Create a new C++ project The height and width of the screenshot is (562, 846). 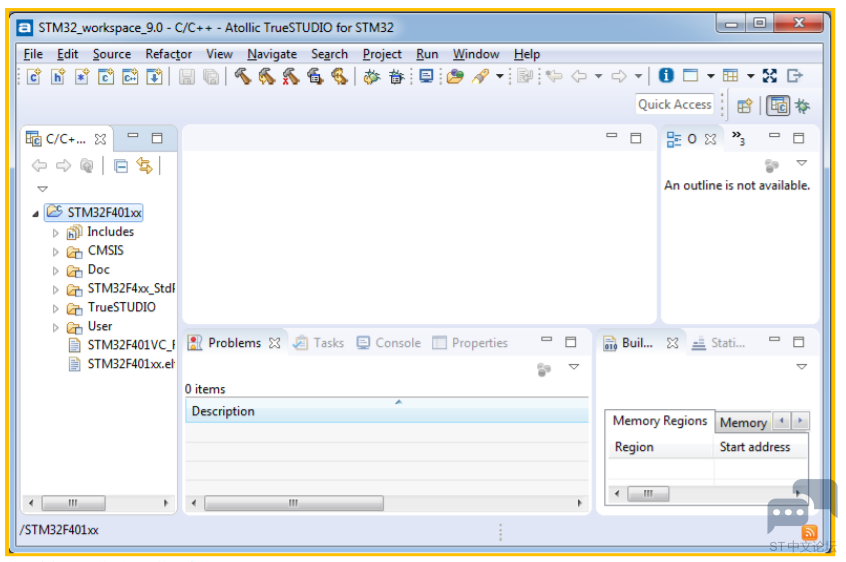(130, 77)
